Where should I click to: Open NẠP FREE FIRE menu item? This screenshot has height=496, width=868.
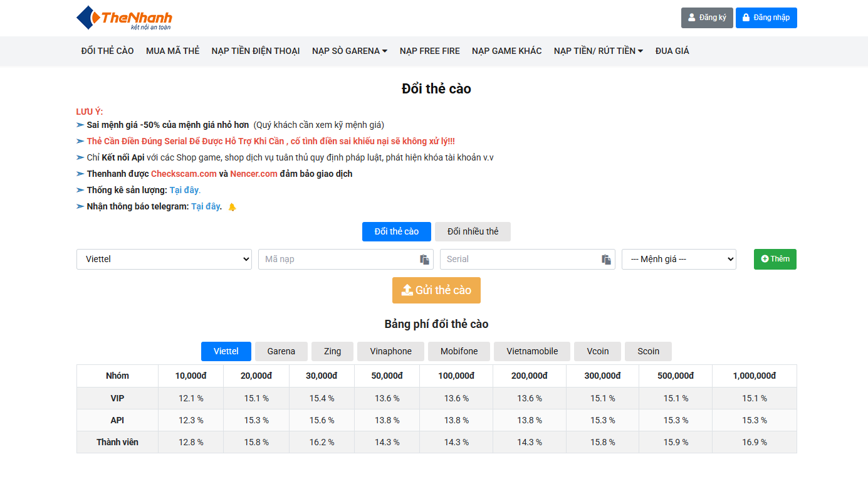pyautogui.click(x=430, y=51)
